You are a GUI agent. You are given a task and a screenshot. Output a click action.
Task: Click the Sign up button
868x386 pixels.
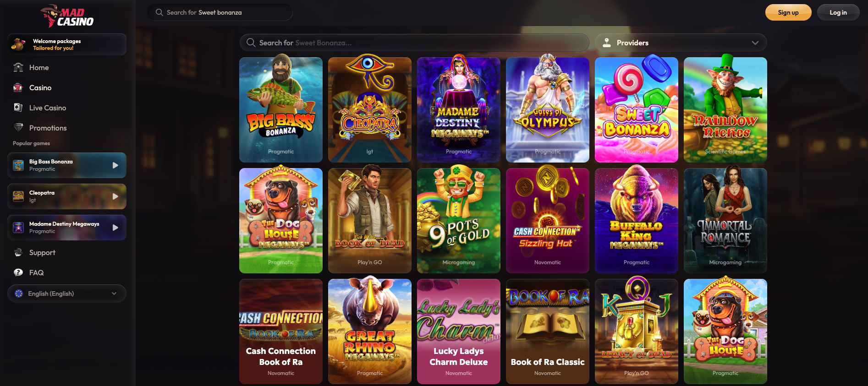788,12
